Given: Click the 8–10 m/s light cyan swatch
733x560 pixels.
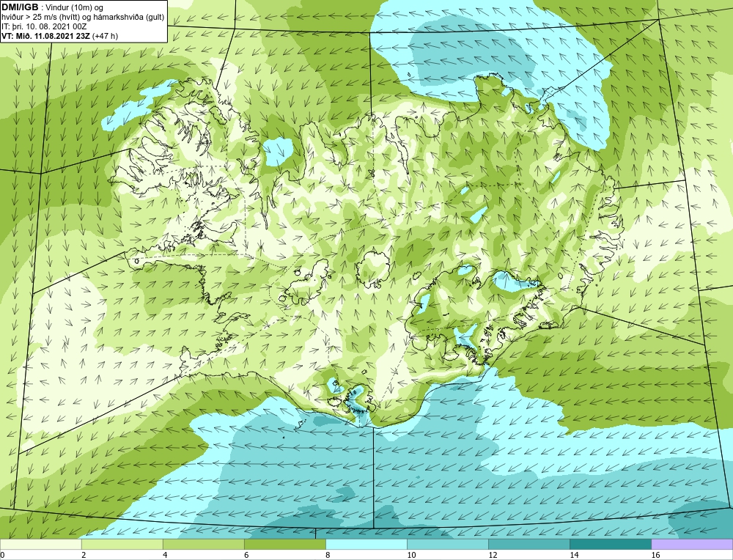Looking at the screenshot, I should tap(366, 545).
